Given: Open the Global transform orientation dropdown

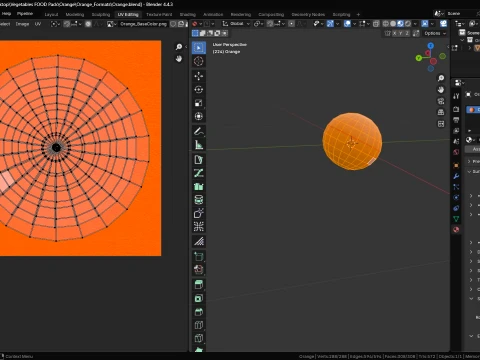Looking at the screenshot, I should 236,24.
